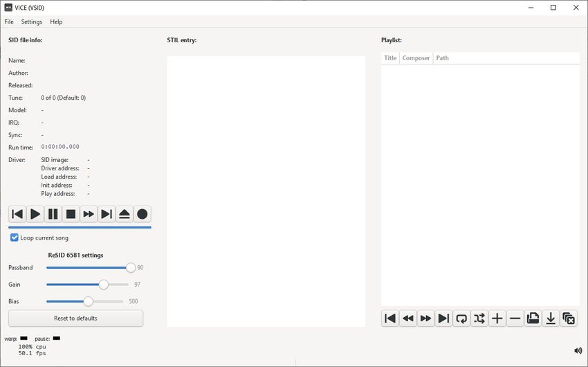588x367 pixels.
Task: Click the record button
Action: coord(142,214)
